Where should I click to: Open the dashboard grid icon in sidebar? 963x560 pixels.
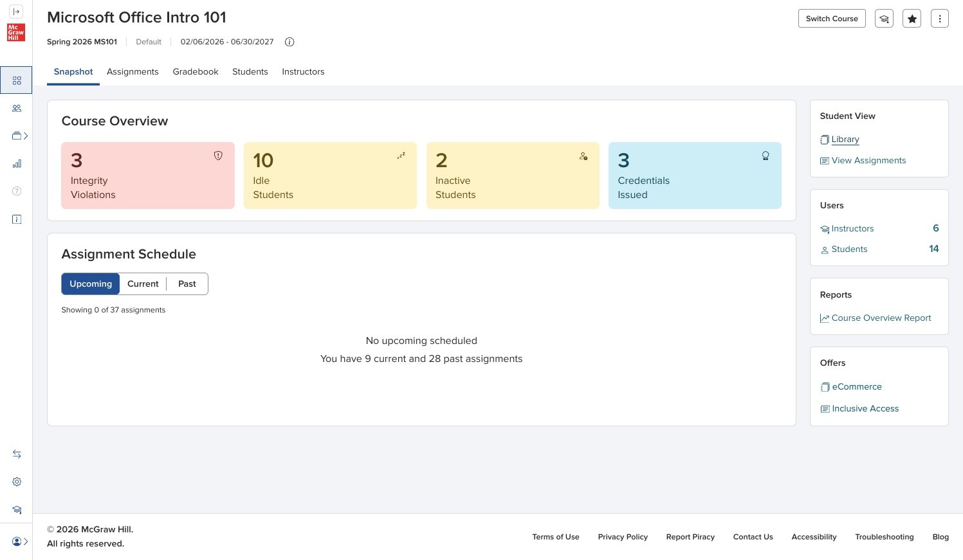(17, 80)
